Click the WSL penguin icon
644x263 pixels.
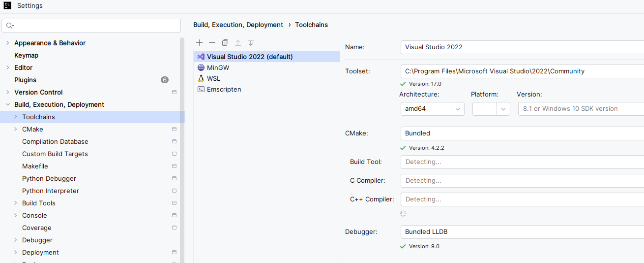pyautogui.click(x=201, y=78)
